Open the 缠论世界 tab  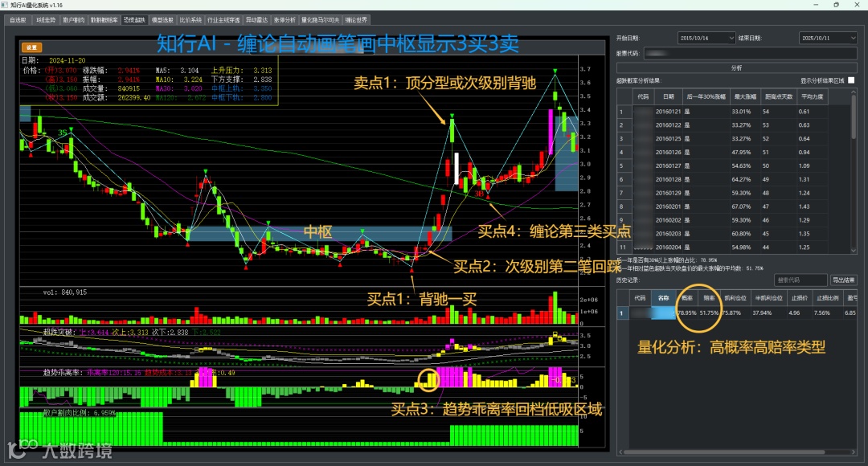coord(356,20)
